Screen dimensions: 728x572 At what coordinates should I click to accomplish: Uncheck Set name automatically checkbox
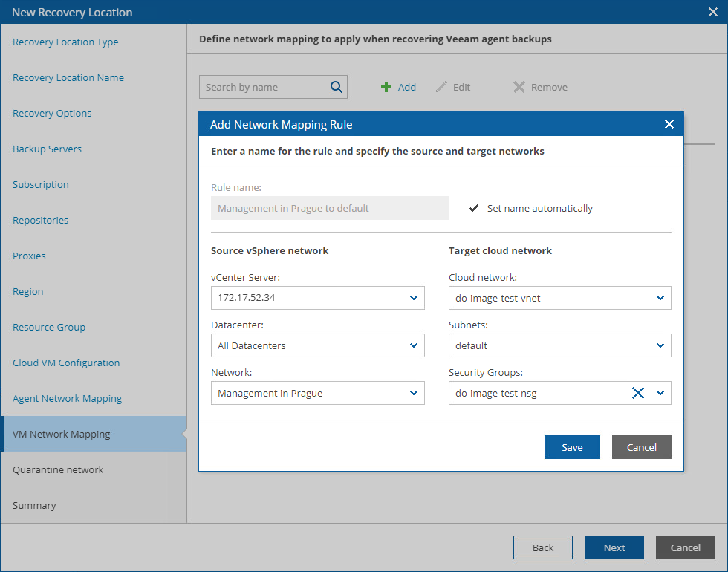(x=474, y=208)
